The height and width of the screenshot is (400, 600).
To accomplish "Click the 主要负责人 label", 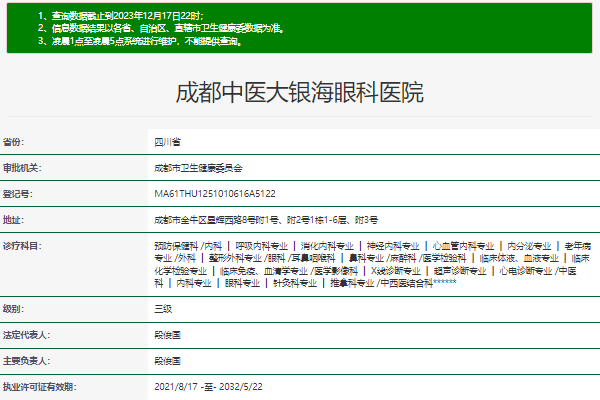I will pyautogui.click(x=26, y=361).
